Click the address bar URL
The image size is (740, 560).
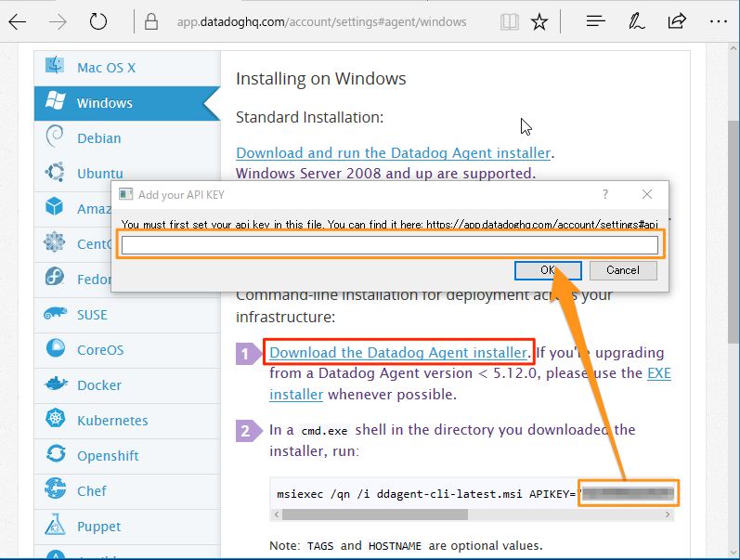click(321, 21)
